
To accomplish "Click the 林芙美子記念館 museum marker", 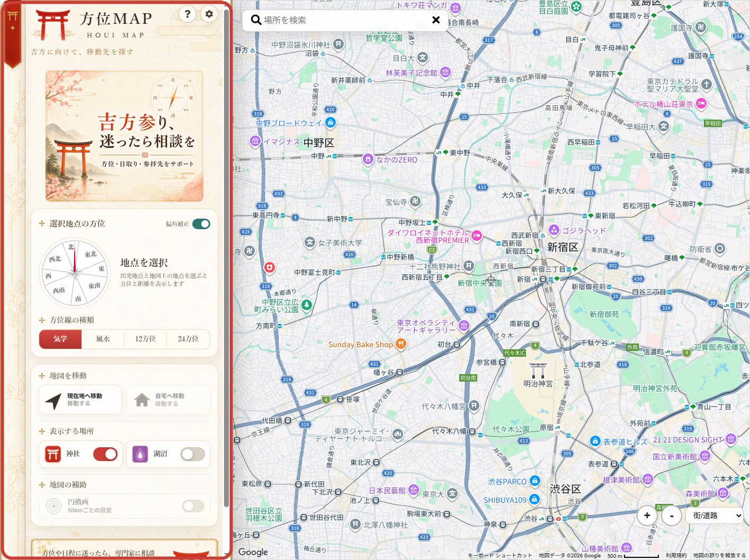I will 445,72.
